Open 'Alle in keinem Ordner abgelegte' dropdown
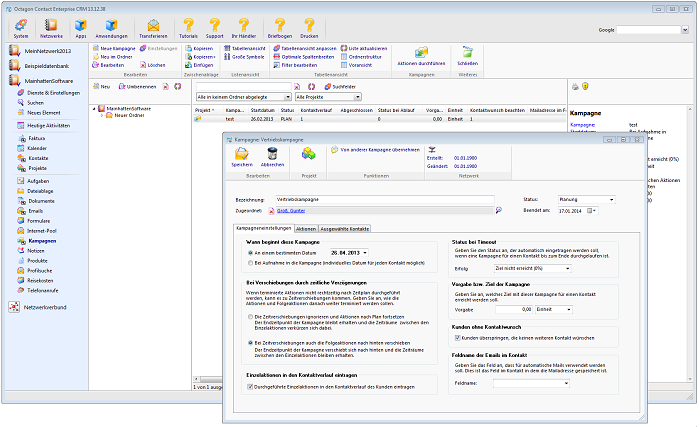700x427 pixels. (x=244, y=97)
